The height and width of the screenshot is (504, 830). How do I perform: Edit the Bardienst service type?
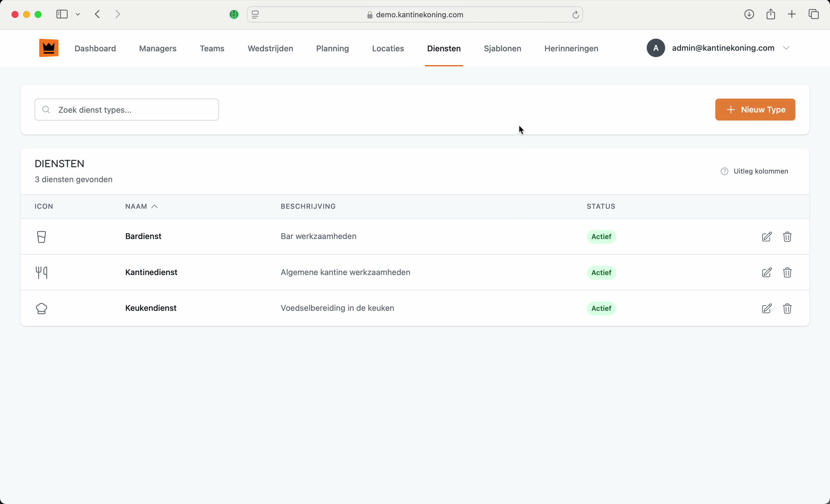click(x=766, y=237)
